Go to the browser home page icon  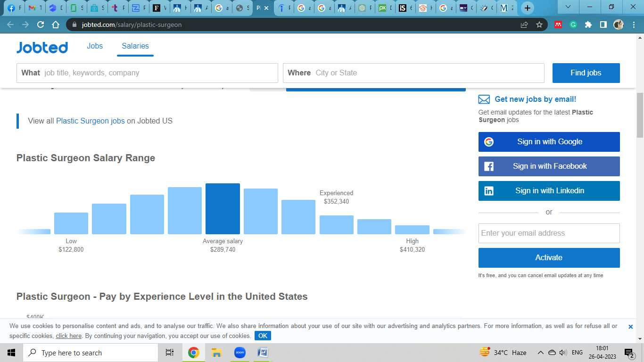[56, 25]
